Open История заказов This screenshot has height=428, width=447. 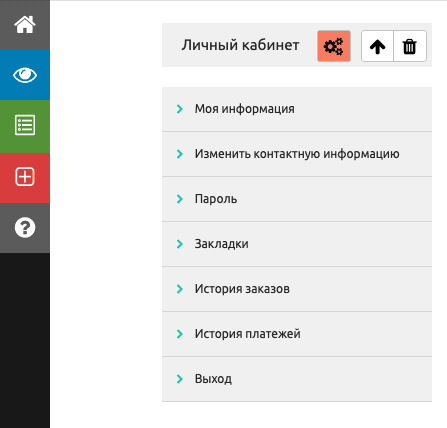[297, 289]
